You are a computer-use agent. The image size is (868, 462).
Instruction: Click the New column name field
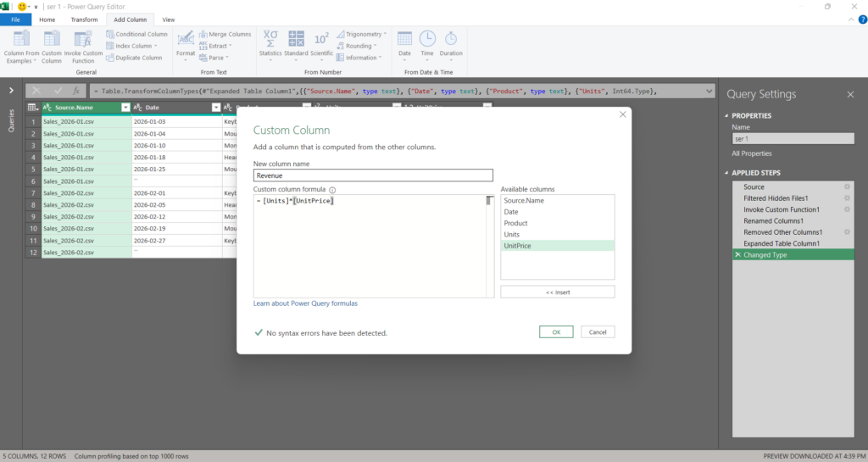373,175
